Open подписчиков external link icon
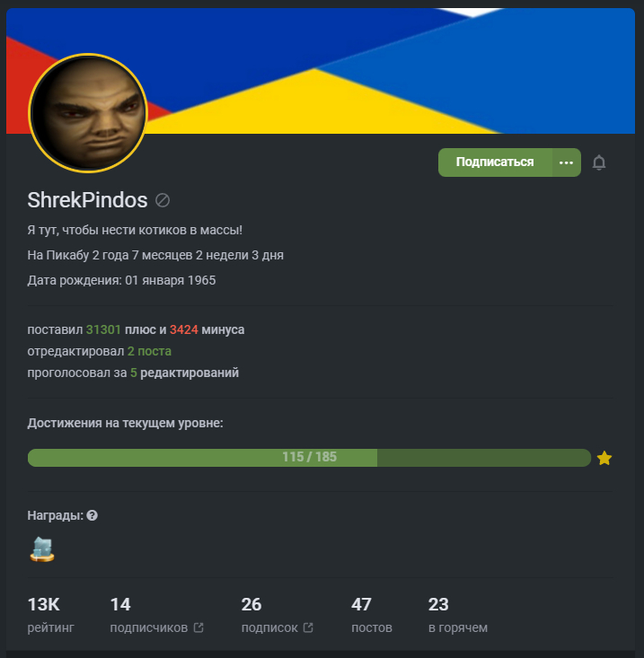The image size is (644, 658). [198, 627]
